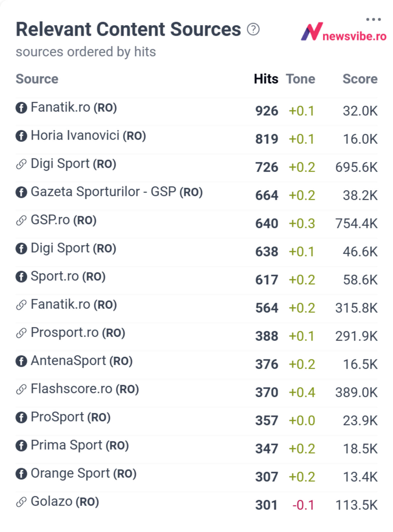Open the AntenaSport source entry
The image size is (393, 532).
coord(82,361)
